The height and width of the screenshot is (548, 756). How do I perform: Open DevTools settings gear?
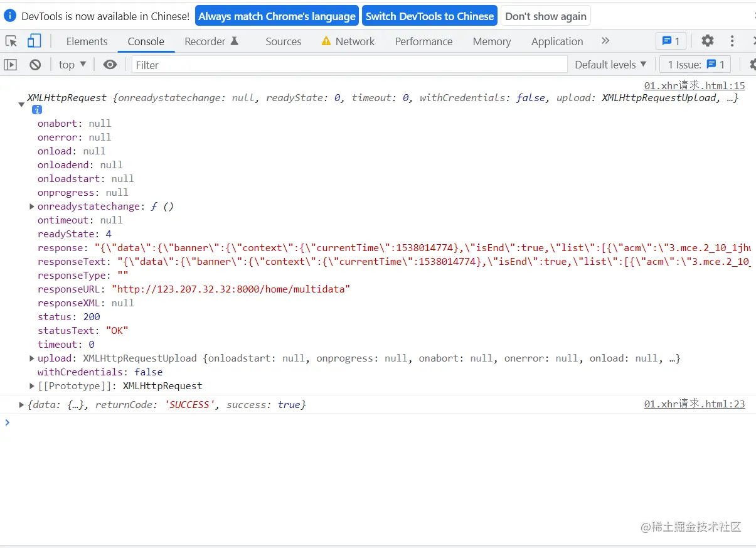point(708,41)
